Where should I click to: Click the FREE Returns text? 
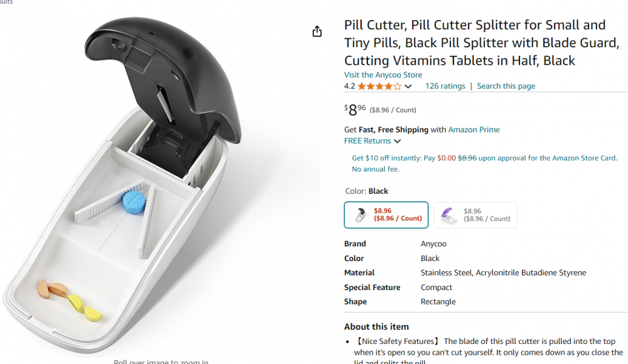tap(367, 141)
